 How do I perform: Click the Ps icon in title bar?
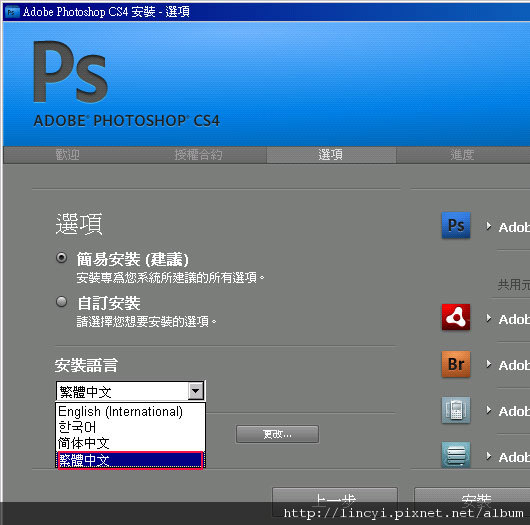click(x=12, y=12)
